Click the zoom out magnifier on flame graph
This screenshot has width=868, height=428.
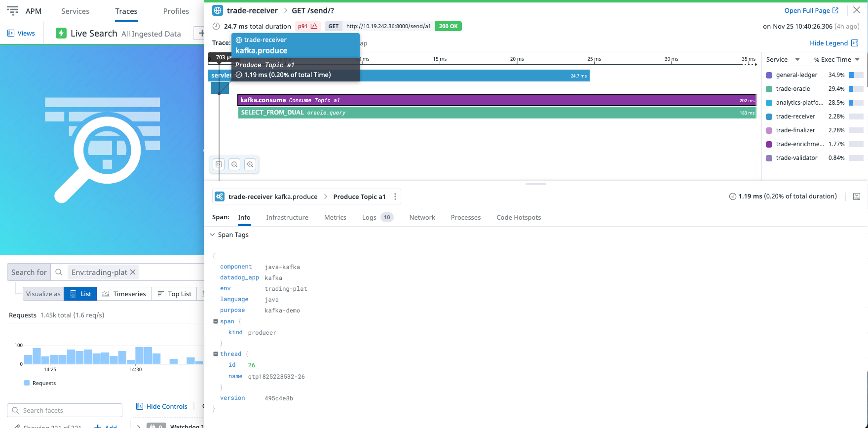click(234, 164)
